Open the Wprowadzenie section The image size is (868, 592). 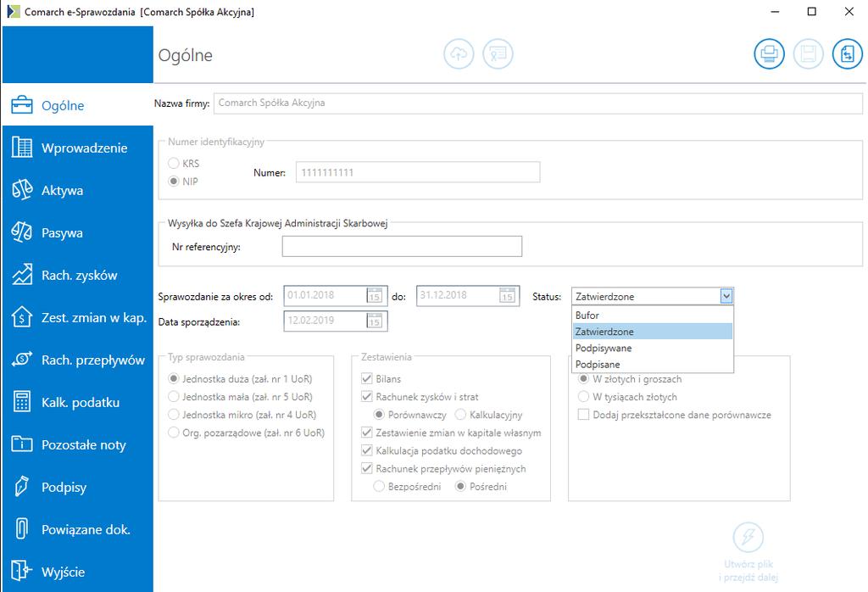(x=78, y=148)
